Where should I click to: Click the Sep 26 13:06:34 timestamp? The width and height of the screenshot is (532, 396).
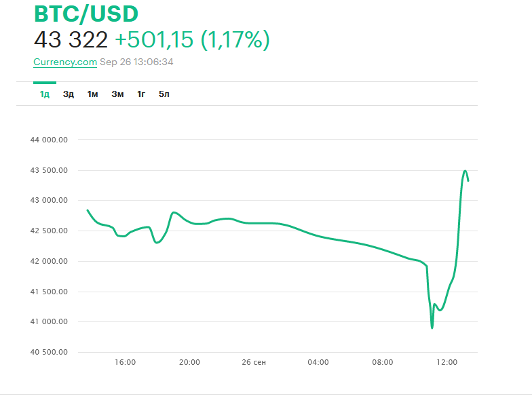click(x=136, y=62)
